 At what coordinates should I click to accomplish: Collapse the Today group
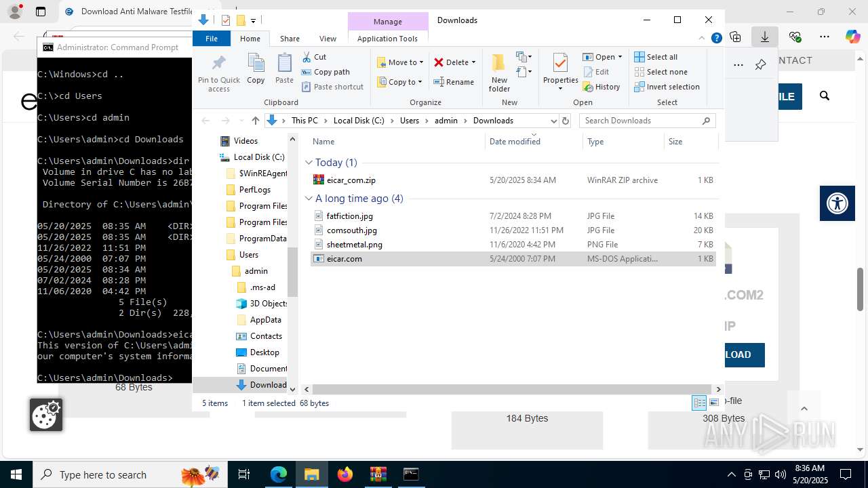[x=309, y=163]
